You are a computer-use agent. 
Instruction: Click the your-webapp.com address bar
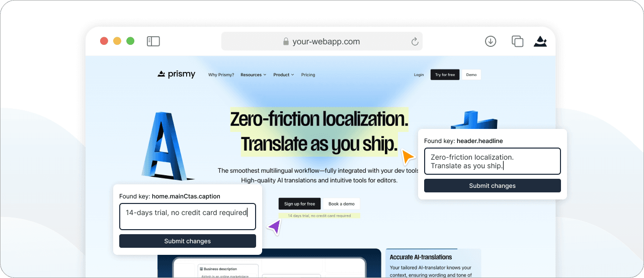[x=326, y=41]
